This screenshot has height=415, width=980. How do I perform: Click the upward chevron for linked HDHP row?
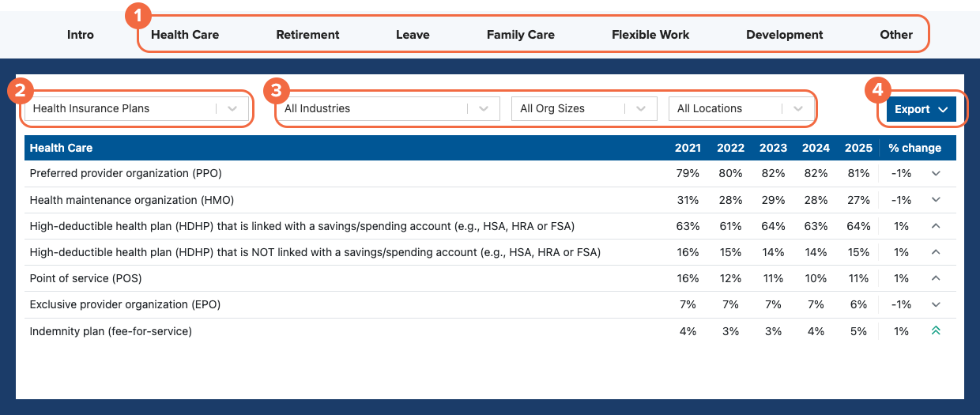936,226
